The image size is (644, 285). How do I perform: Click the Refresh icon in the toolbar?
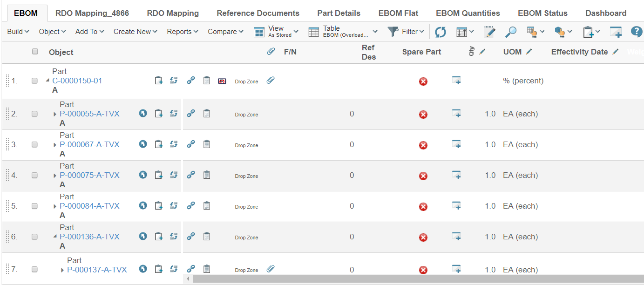[x=440, y=32]
